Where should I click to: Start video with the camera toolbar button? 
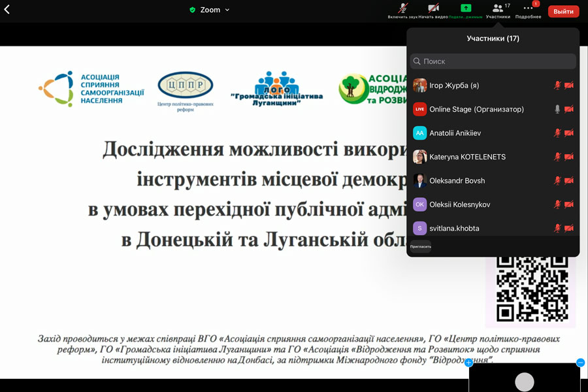(x=433, y=10)
